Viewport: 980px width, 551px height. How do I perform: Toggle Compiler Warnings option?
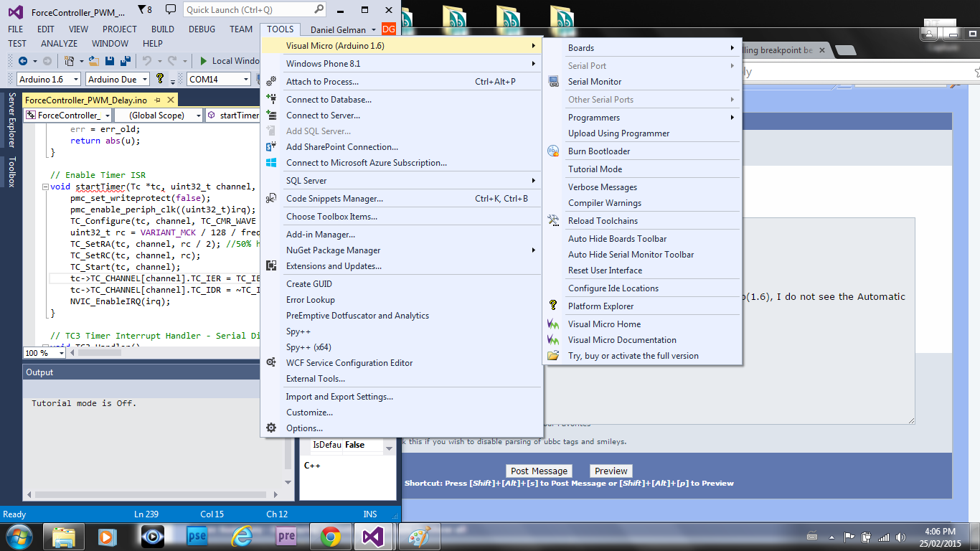(642, 203)
